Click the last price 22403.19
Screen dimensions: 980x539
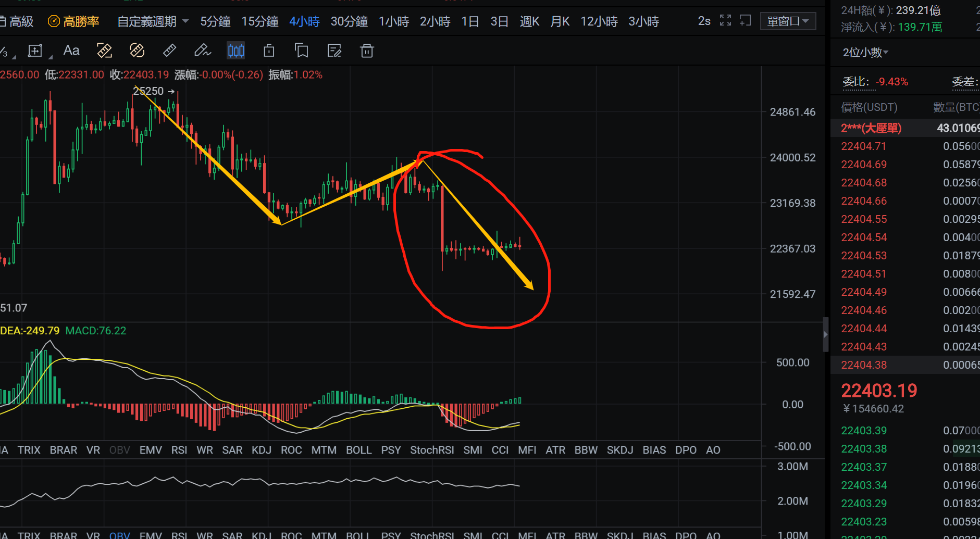[x=879, y=391]
